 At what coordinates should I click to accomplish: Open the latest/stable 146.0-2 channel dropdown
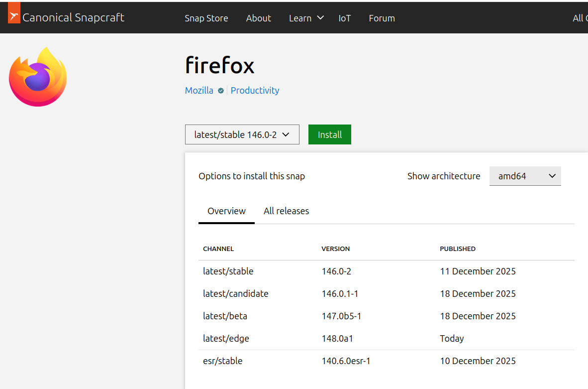[x=242, y=134]
